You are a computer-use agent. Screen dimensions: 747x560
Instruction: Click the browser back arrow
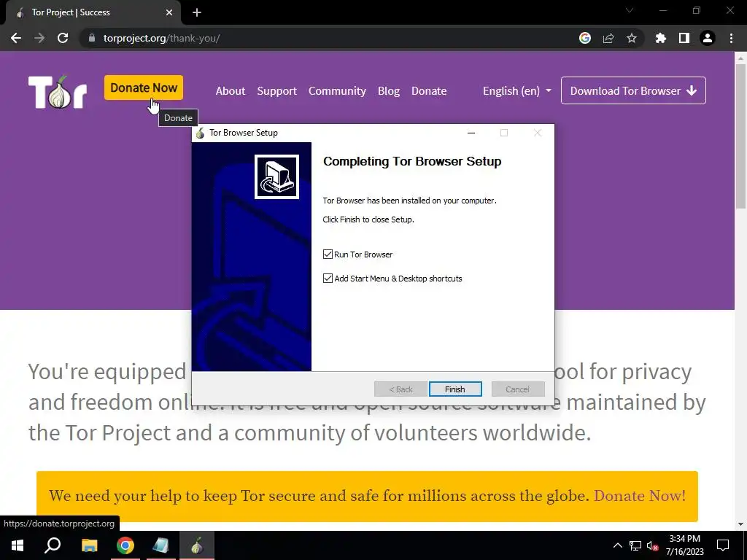coord(16,38)
